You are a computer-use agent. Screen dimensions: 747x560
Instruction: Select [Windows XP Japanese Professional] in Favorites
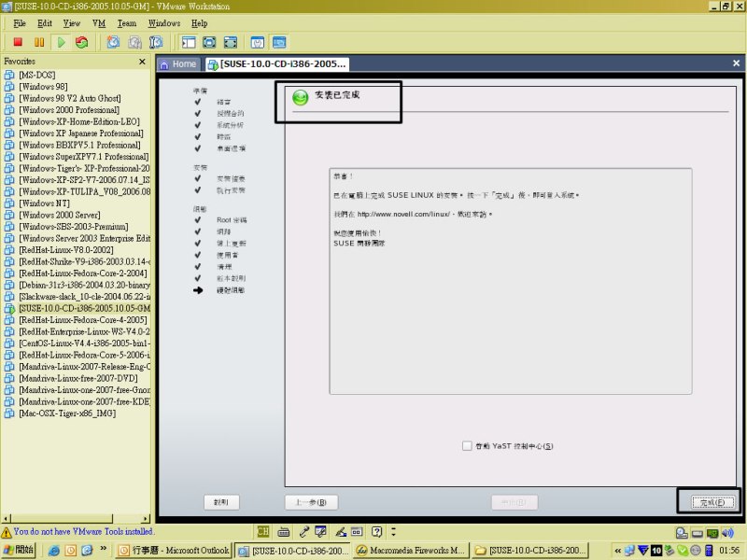tap(81, 133)
